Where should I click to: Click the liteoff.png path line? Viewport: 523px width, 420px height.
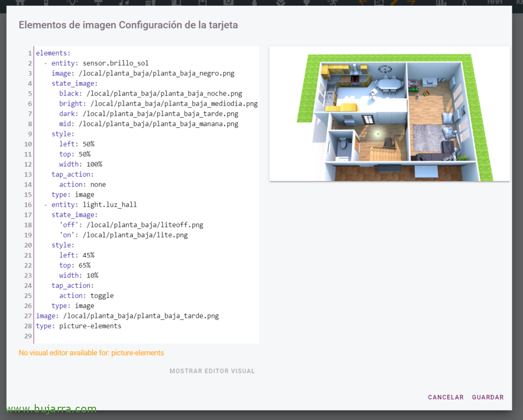pyautogui.click(x=131, y=225)
